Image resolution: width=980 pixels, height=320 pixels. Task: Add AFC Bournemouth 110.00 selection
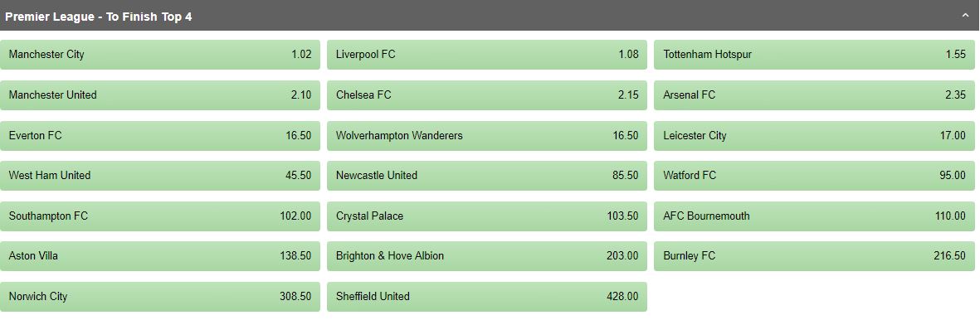814,216
